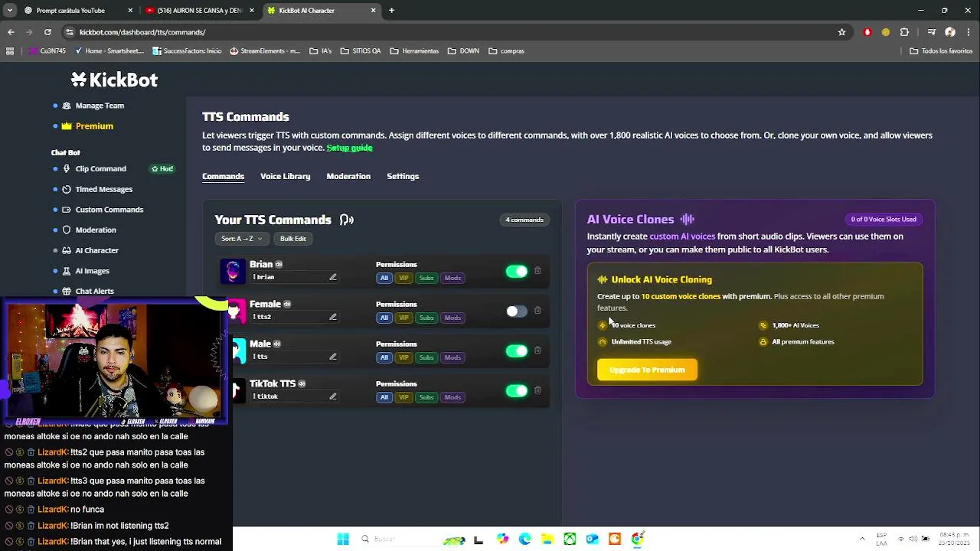Viewport: 980px width, 551px height.
Task: Reload the page
Action: [x=47, y=32]
